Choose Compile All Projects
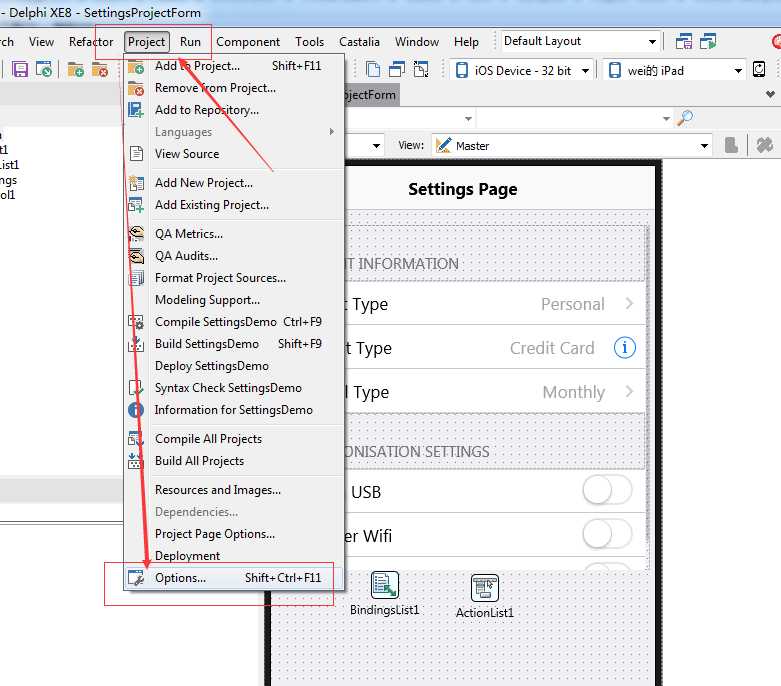Screen dimensions: 781x686 234,438
